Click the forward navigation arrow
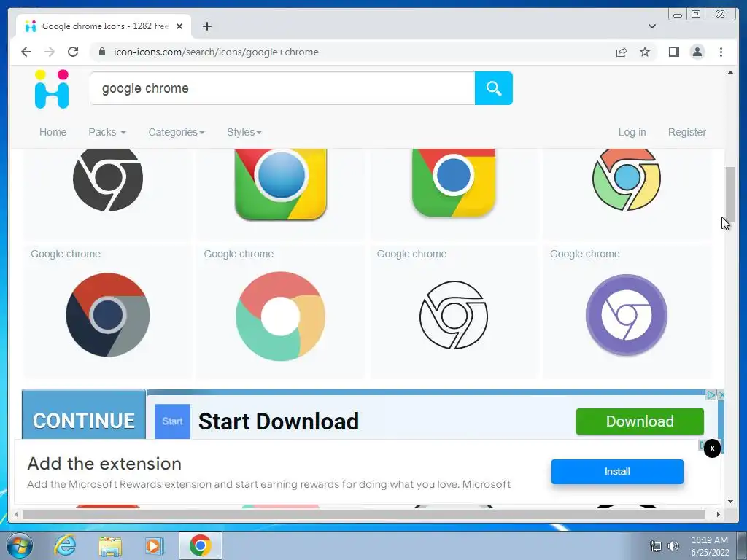747x560 pixels. click(x=50, y=52)
